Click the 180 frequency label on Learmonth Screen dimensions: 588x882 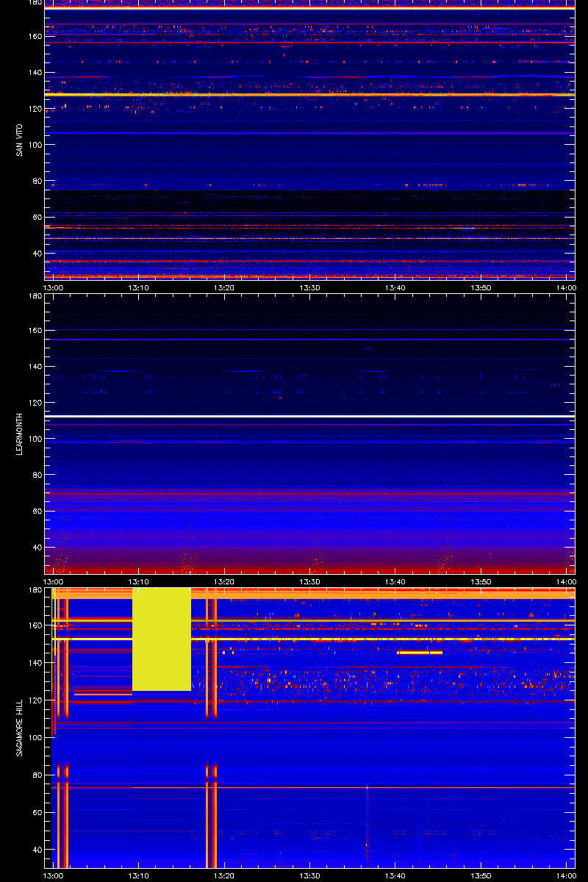tap(35, 297)
